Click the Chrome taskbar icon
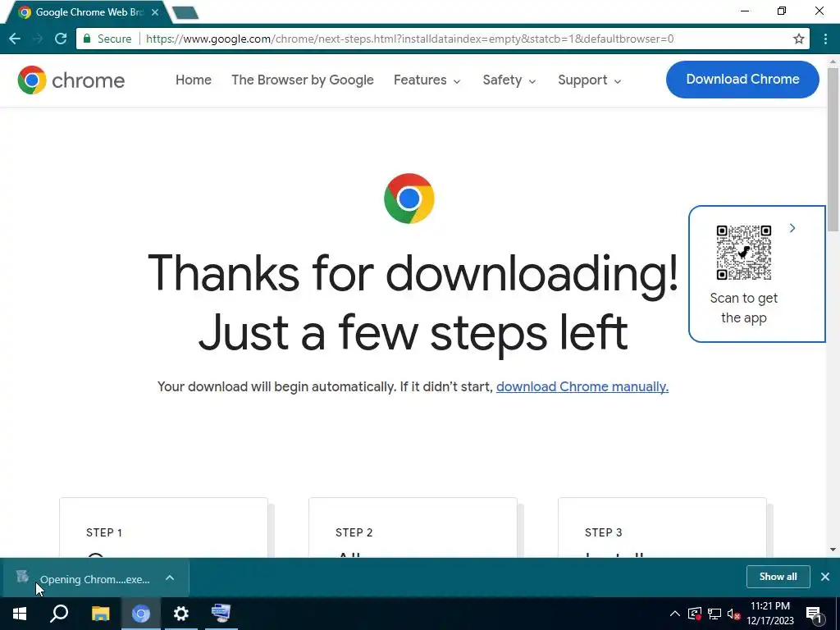Image resolution: width=840 pixels, height=630 pixels. click(141, 614)
